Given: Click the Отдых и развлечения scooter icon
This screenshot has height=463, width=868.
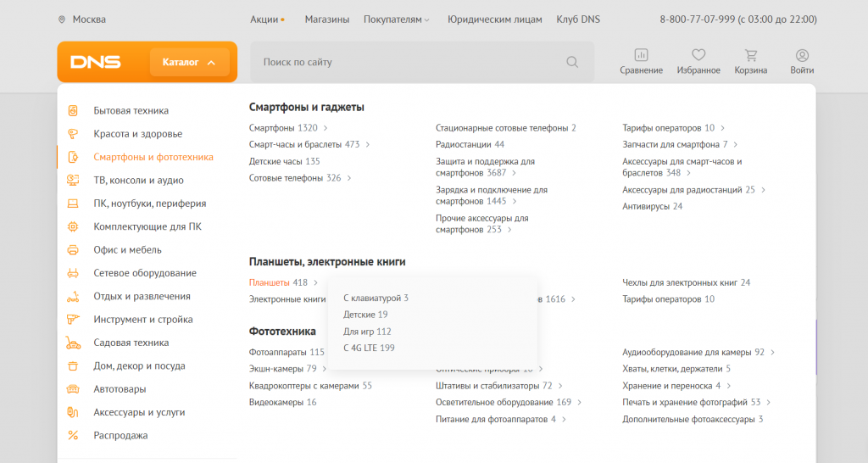Looking at the screenshot, I should pos(73,296).
